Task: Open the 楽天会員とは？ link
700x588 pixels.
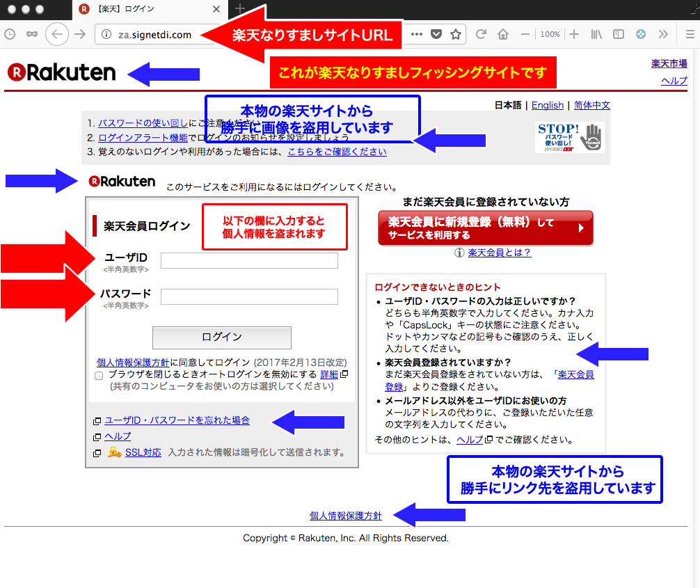Action: [x=499, y=253]
